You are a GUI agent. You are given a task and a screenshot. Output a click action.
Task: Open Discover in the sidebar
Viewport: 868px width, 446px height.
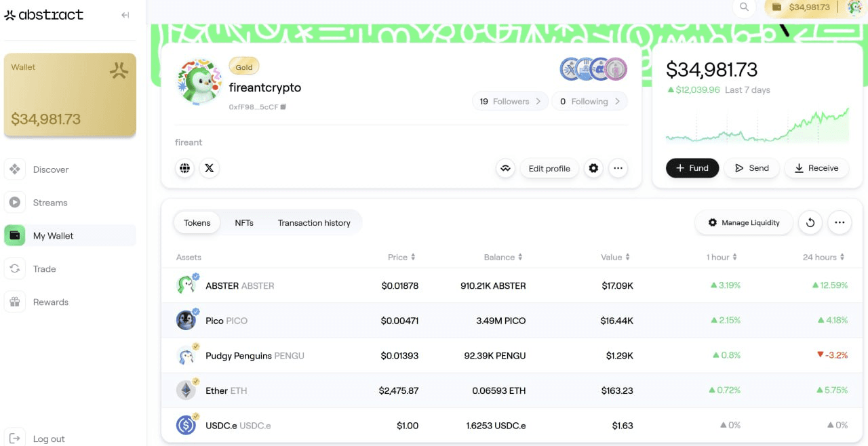tap(71, 169)
